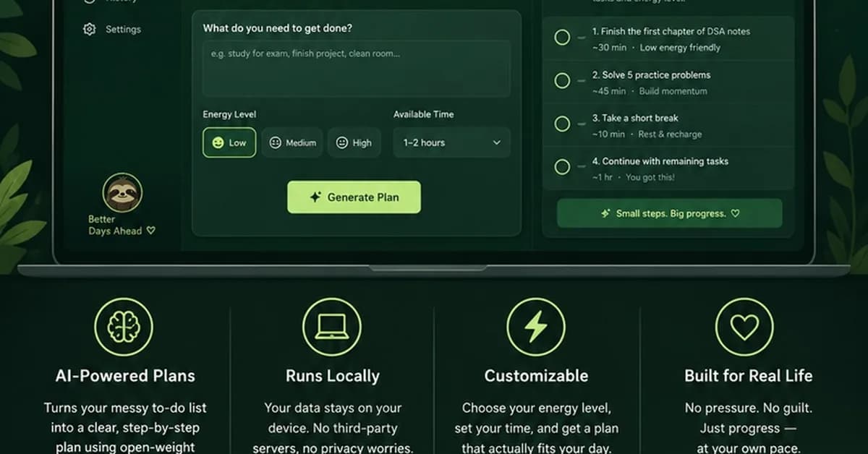
Task: Click the laptop icon above Runs Locally
Action: (331, 327)
